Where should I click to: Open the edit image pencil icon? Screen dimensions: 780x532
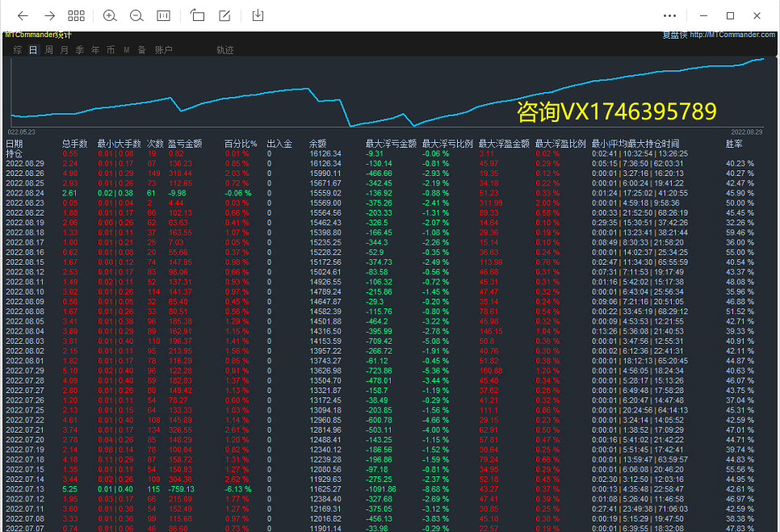click(224, 16)
